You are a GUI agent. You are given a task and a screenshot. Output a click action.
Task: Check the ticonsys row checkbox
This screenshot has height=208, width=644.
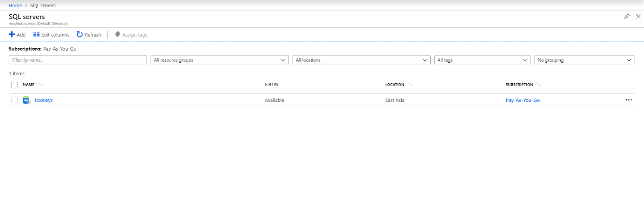(15, 100)
